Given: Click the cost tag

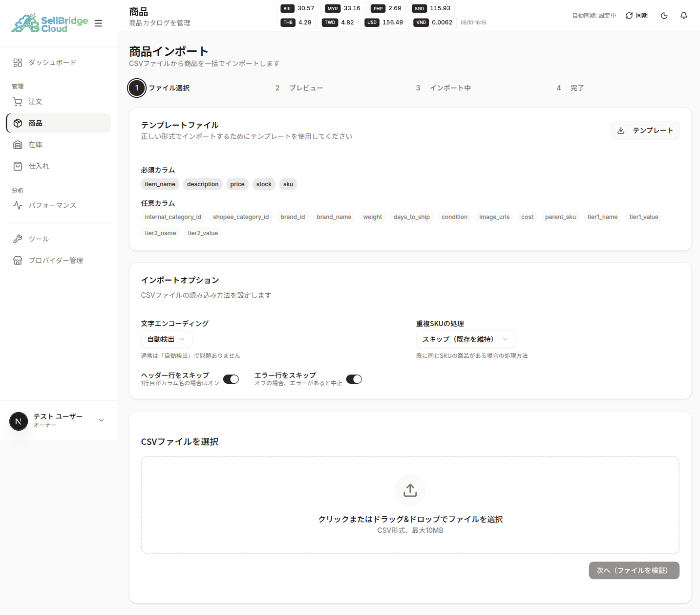Looking at the screenshot, I should point(528,217).
